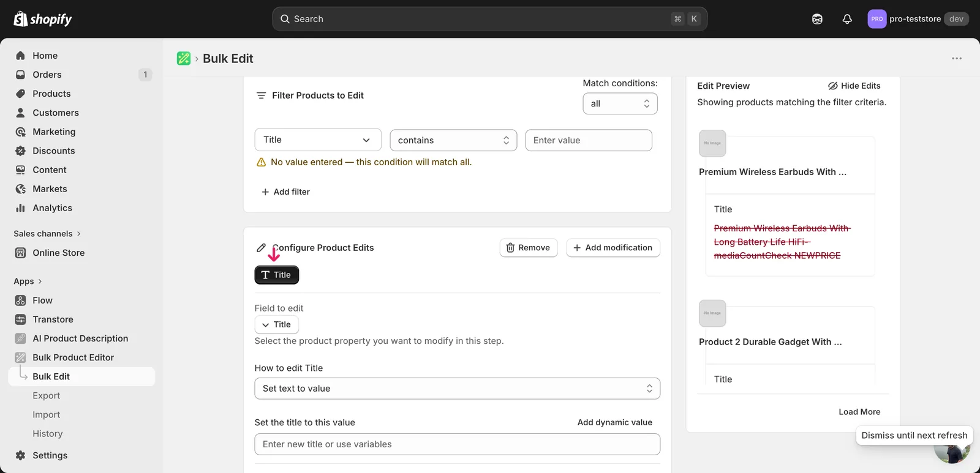Click Dismiss until next refresh
Screen dimensions: 980x473
[x=914, y=435]
